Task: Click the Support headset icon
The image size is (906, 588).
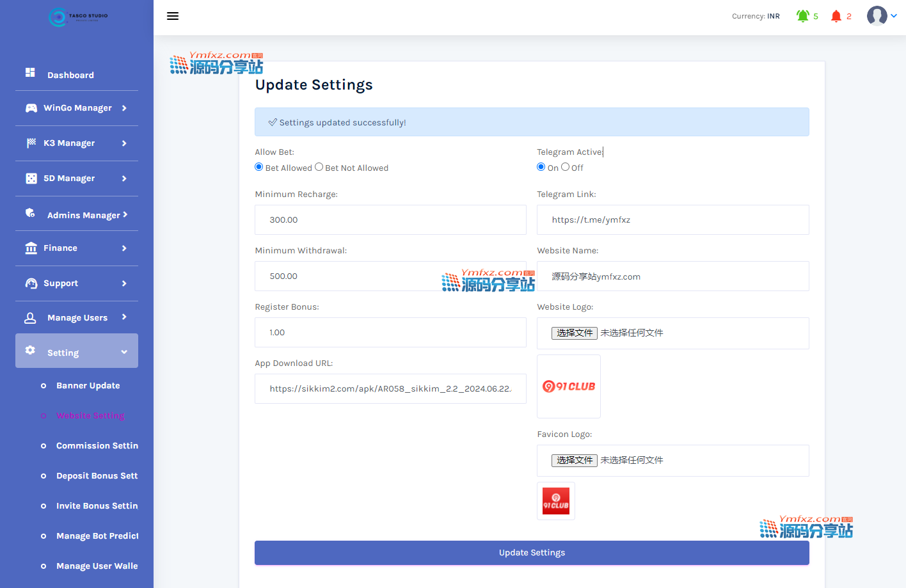Action: click(x=31, y=283)
